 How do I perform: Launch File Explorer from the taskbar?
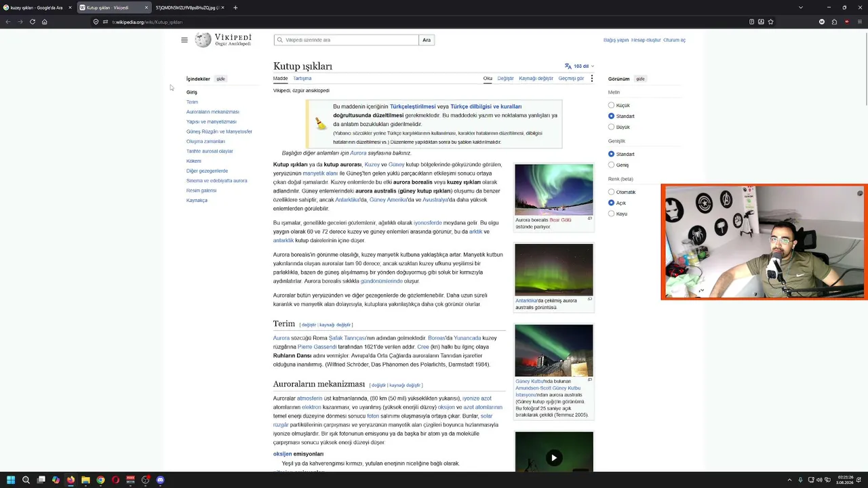85,480
